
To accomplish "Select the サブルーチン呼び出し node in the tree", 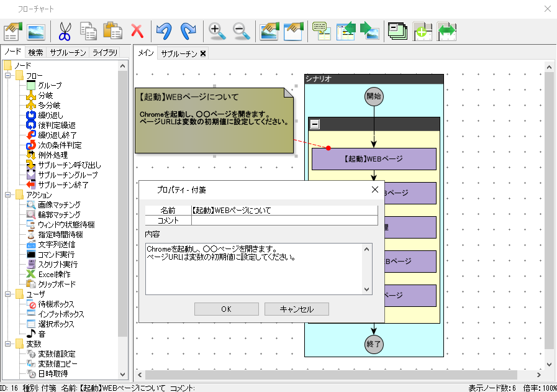I will (70, 165).
